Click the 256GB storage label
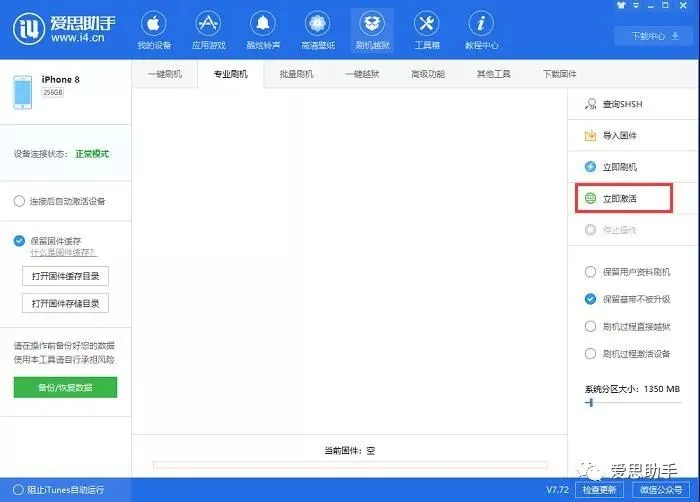Viewport: 700px width, 502px height. point(53,92)
